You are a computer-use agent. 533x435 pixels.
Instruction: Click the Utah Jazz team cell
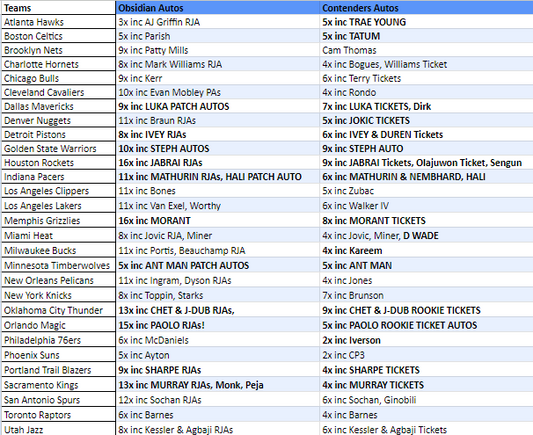pyautogui.click(x=58, y=429)
